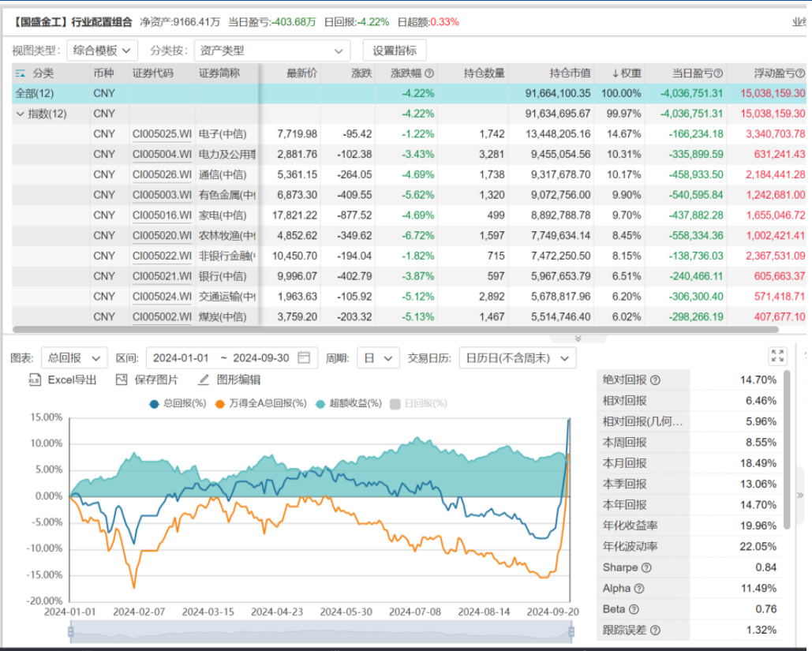Click the help icon beside 跟踪误差

click(x=655, y=630)
